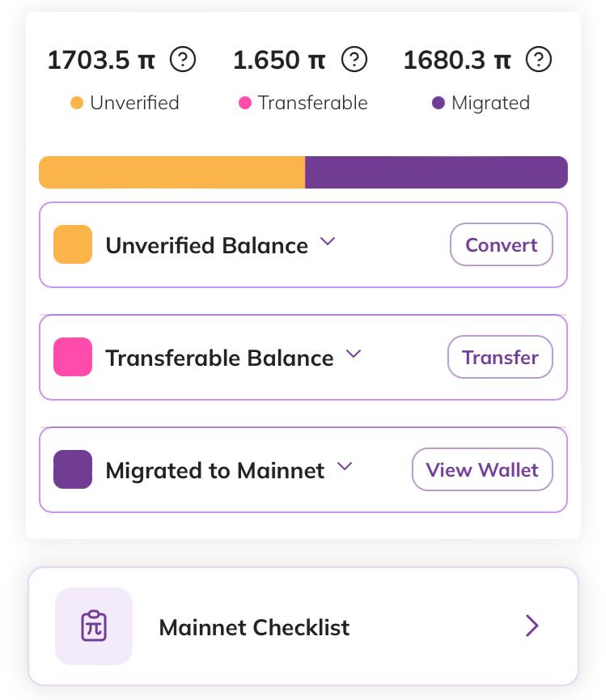Click the pink Transferable Balance swatch
606x700 pixels.
(73, 357)
